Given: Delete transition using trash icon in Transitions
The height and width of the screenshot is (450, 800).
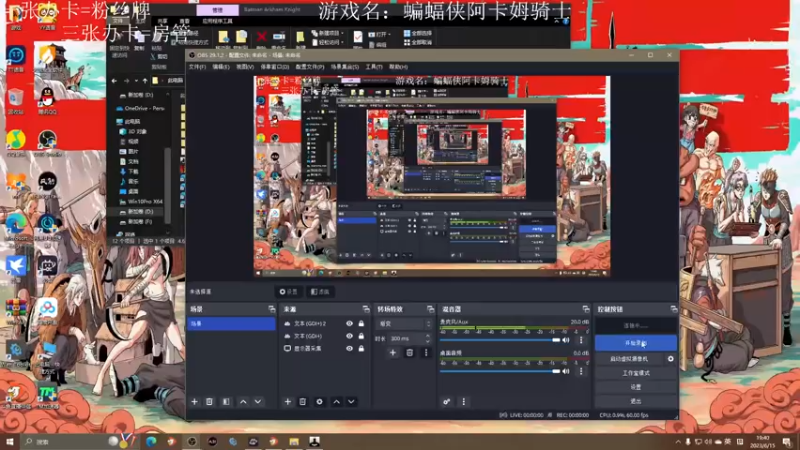Looking at the screenshot, I should pos(409,353).
